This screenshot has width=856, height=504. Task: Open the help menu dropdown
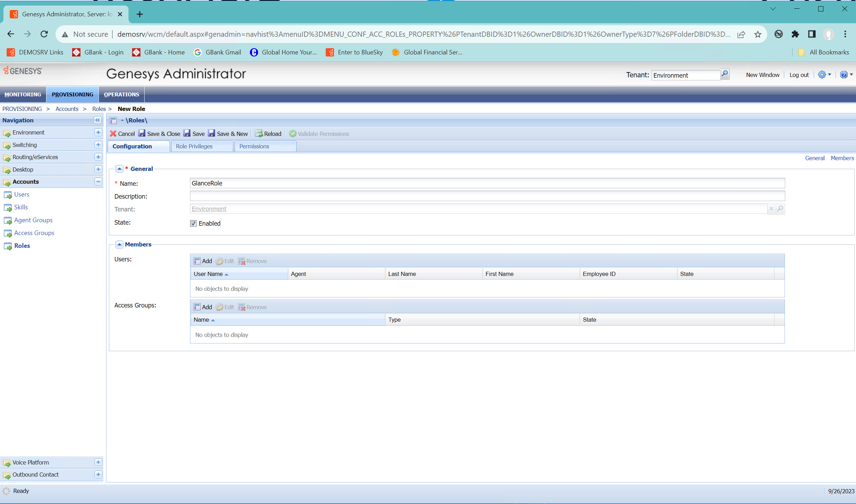tap(846, 75)
